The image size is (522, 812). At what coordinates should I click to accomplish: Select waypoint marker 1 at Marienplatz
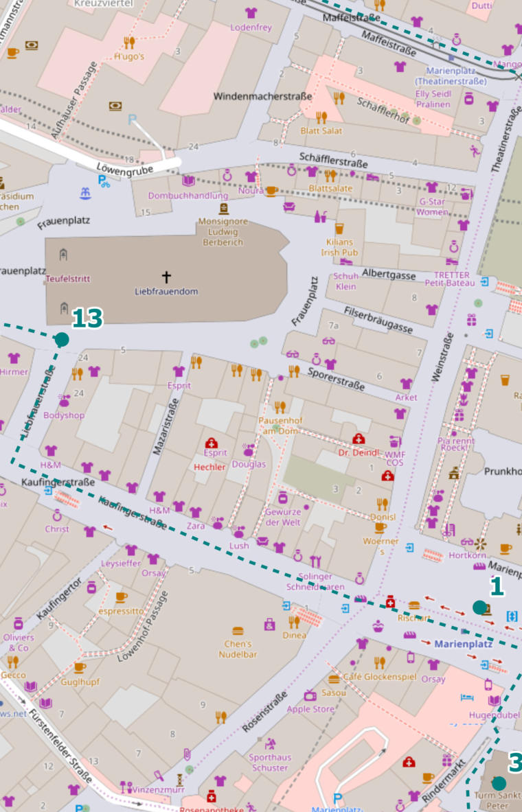click(x=479, y=607)
